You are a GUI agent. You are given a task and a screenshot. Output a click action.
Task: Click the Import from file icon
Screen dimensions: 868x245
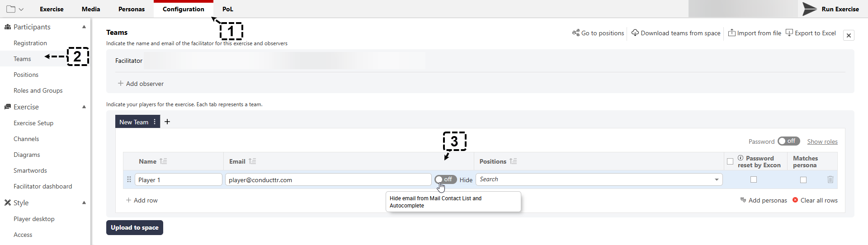[731, 33]
